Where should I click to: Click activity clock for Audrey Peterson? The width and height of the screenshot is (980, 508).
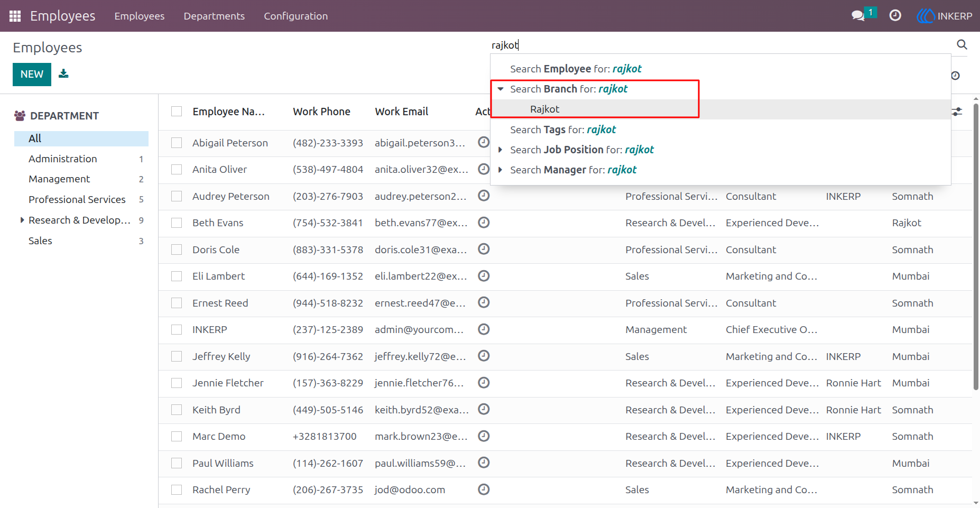[x=484, y=196]
